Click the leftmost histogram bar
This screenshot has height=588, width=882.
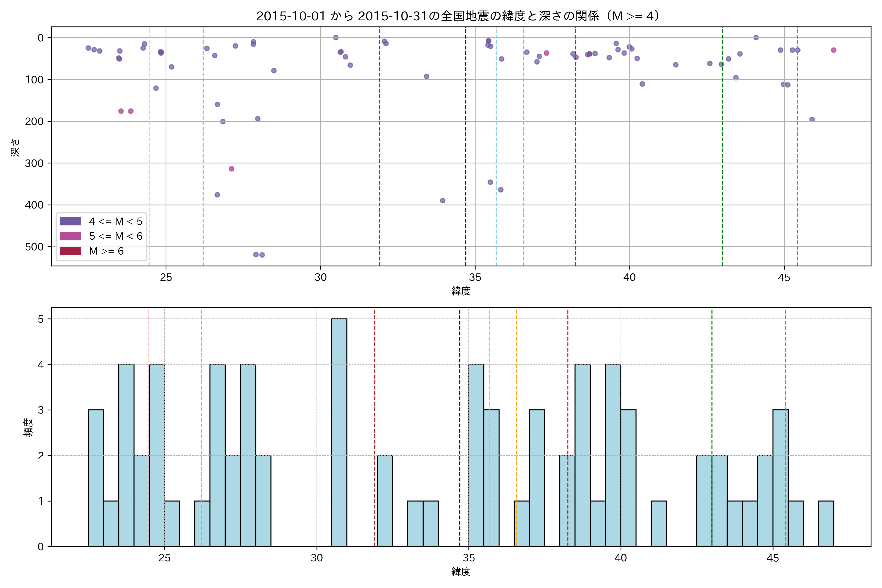point(96,478)
